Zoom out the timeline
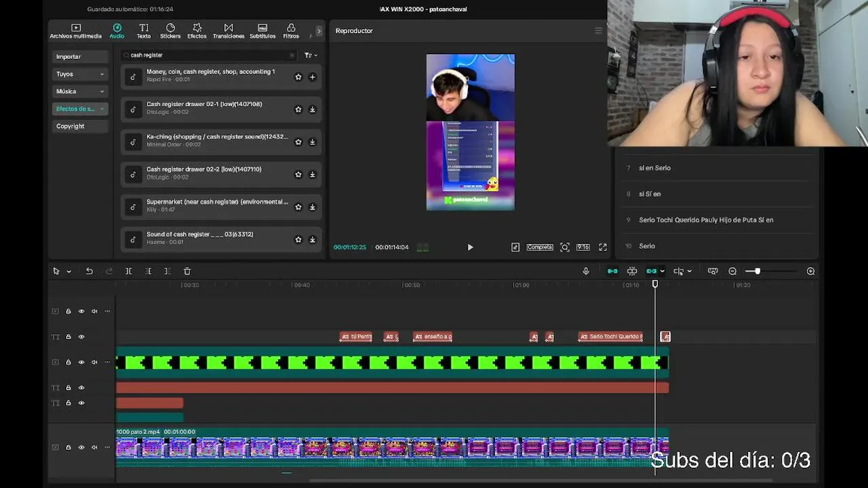The height and width of the screenshot is (488, 868). pyautogui.click(x=732, y=271)
